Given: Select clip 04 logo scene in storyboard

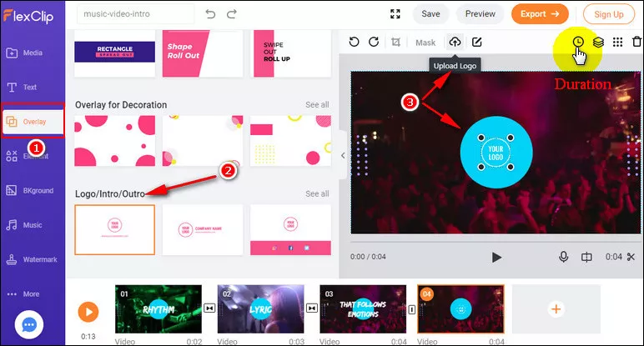Looking at the screenshot, I should click(x=460, y=309).
